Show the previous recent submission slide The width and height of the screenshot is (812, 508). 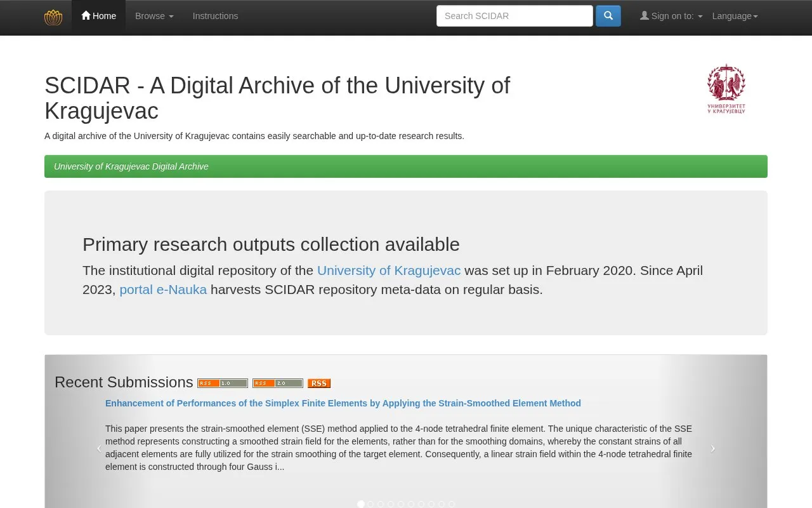coord(99,448)
